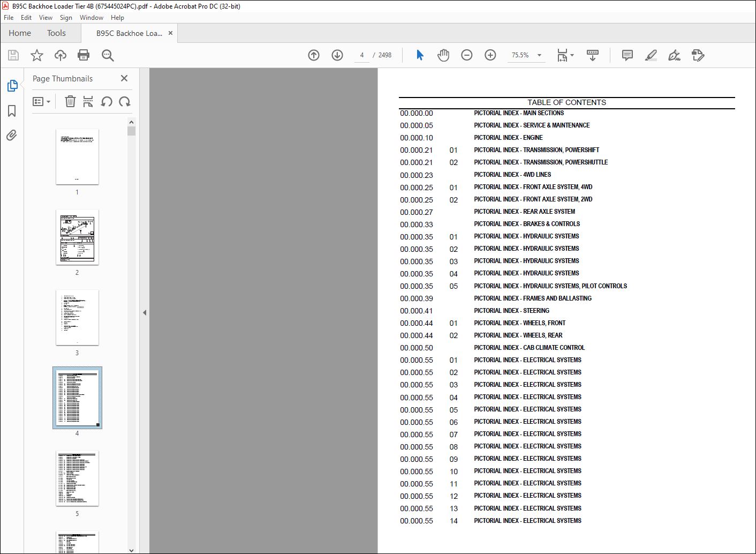Close the B95C Backhoe Loader document tab
This screenshot has height=554, width=756.
coord(170,33)
